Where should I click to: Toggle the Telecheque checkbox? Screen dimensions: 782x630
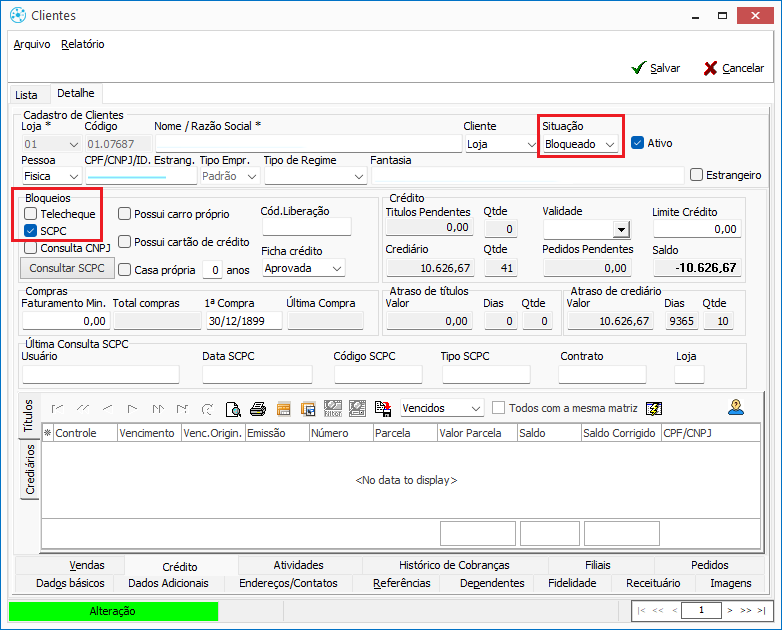30,214
